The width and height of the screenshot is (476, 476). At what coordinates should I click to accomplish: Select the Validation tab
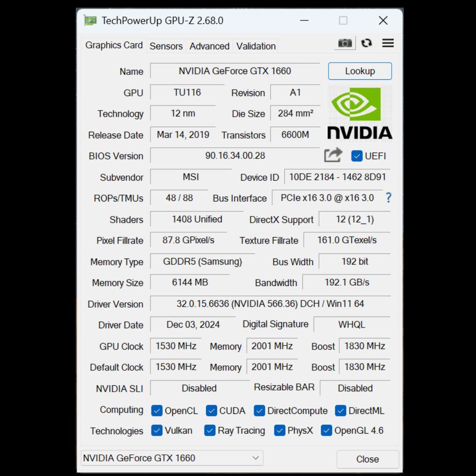tap(256, 46)
